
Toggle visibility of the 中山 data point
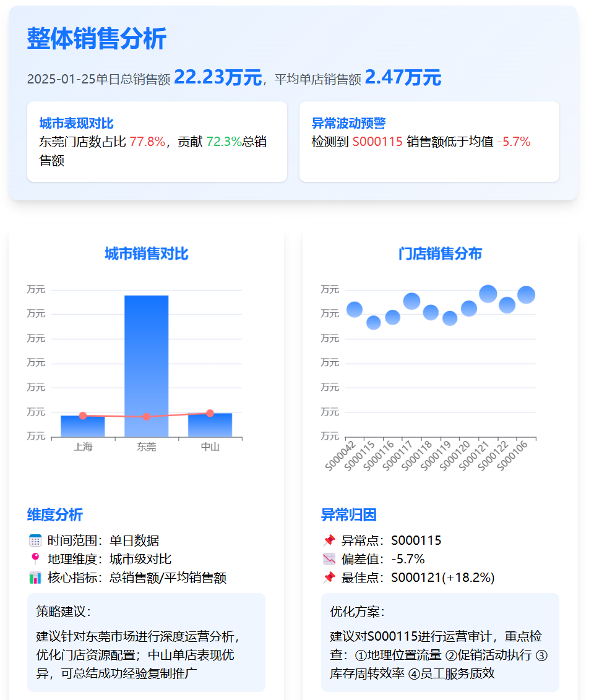coord(210,412)
